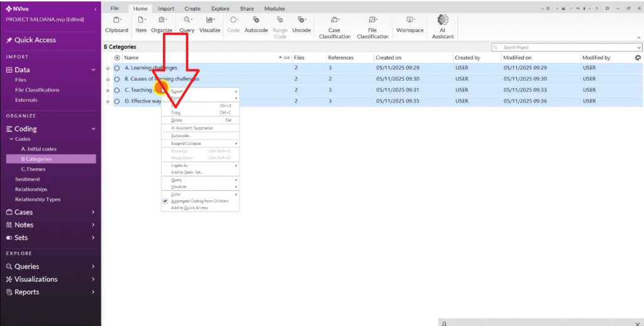Select the circle beside B. Causes of learning challenges
The height and width of the screenshot is (326, 644).
tap(117, 79)
